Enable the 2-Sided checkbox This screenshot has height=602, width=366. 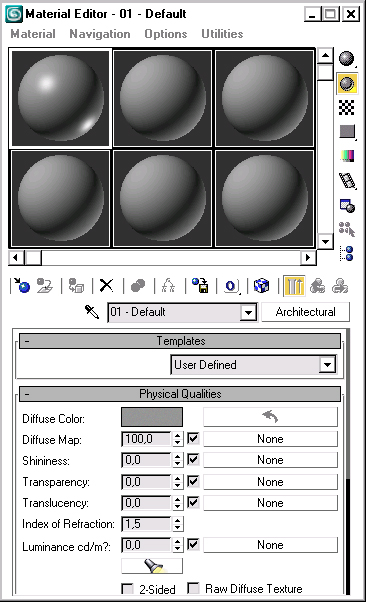click(x=127, y=589)
